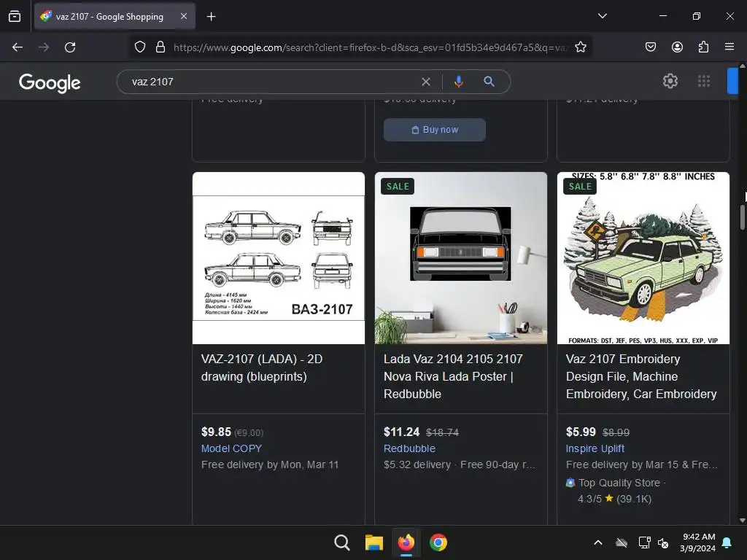The image size is (747, 560).
Task: Click the SALE badge on embroidery design
Action: coord(580,186)
